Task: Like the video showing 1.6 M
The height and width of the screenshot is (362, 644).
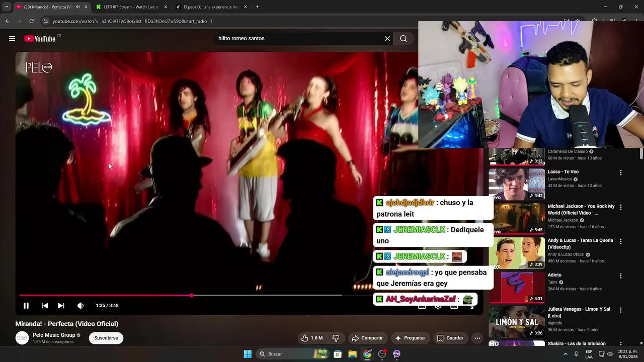Action: pos(312,338)
